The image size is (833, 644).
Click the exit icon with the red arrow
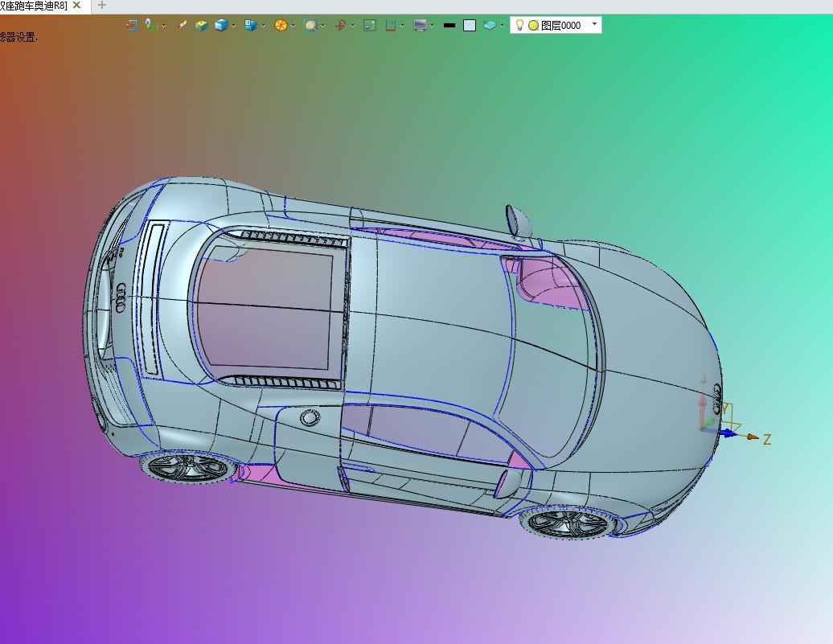(131, 25)
